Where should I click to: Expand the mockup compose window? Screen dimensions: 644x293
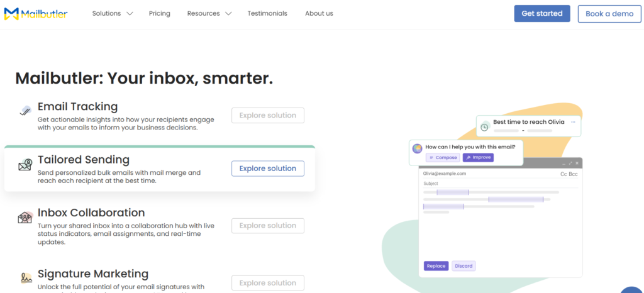(x=570, y=163)
